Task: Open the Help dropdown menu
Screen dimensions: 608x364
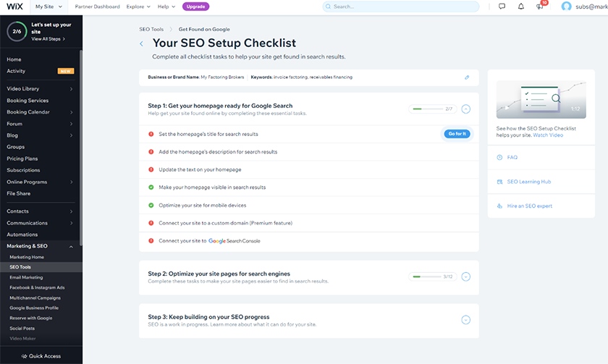Action: pyautogui.click(x=166, y=7)
